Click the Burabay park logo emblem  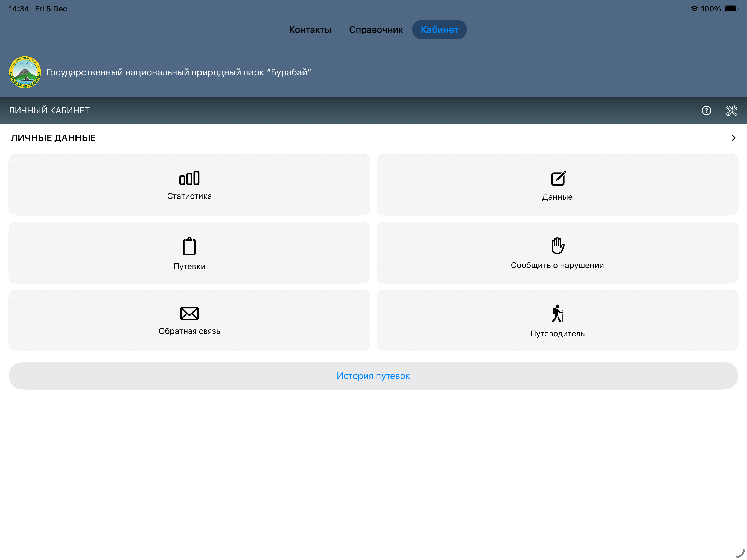point(25,72)
